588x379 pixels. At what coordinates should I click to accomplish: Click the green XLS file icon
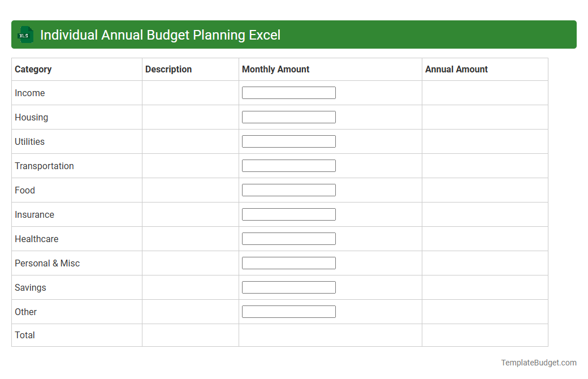click(x=25, y=35)
